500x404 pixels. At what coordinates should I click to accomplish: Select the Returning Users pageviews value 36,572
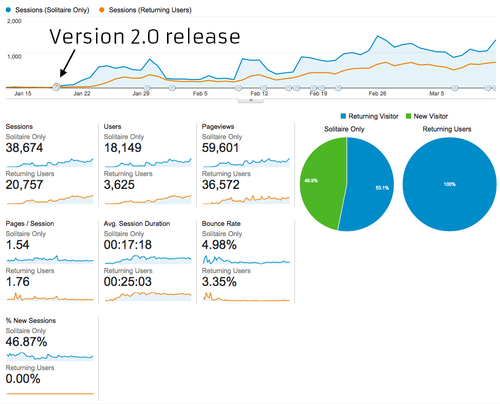[221, 185]
